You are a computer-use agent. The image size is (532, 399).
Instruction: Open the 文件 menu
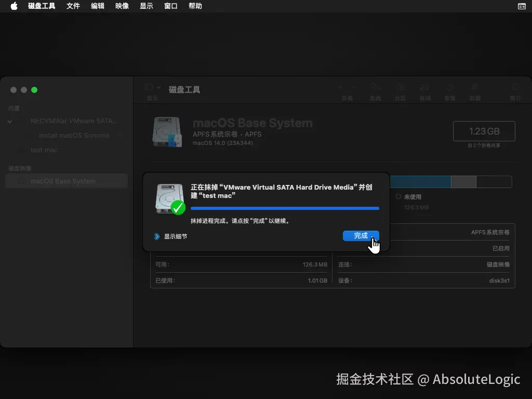[x=73, y=6]
